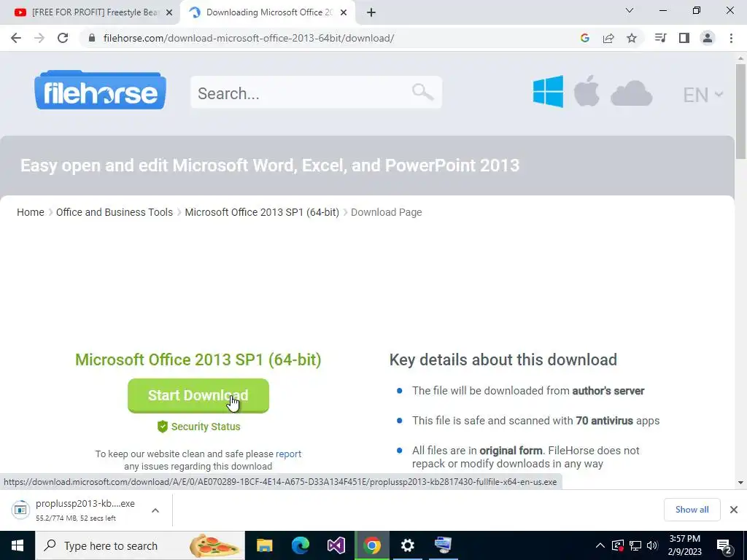This screenshot has width=747, height=560.
Task: Launch Microsoft Edge from the taskbar
Action: click(300, 545)
